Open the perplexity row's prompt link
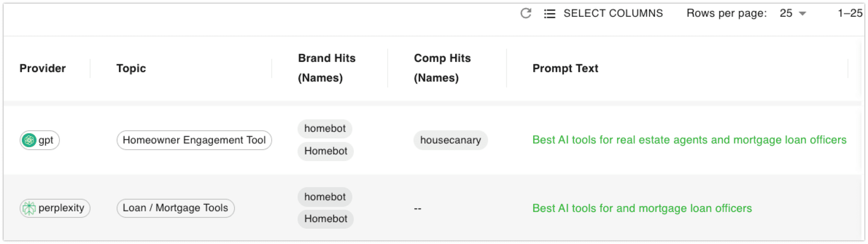 click(642, 208)
